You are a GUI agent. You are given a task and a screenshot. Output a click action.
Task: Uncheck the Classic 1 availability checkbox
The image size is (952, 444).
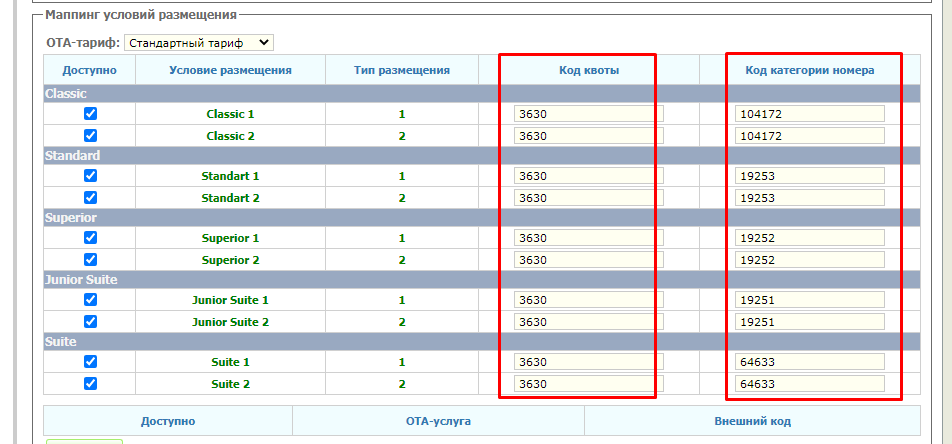[x=90, y=114]
